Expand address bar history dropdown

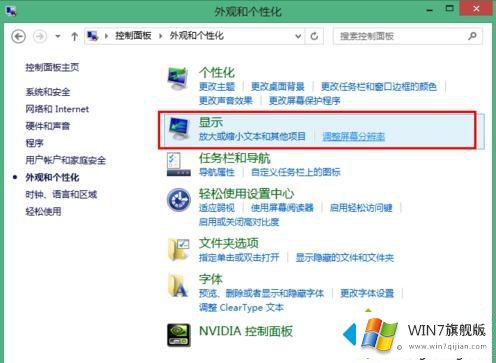298,36
